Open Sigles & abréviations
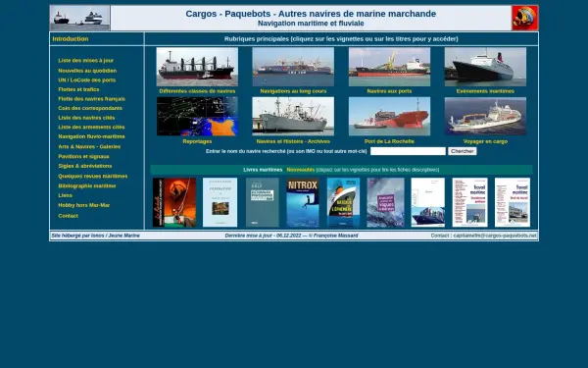The height and width of the screenshot is (368, 588). pos(85,166)
